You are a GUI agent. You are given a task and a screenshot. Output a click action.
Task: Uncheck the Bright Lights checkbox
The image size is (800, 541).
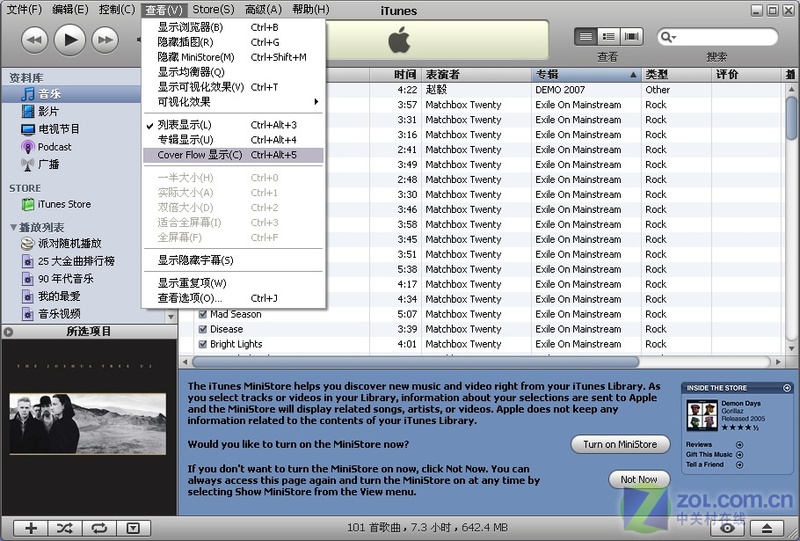203,344
